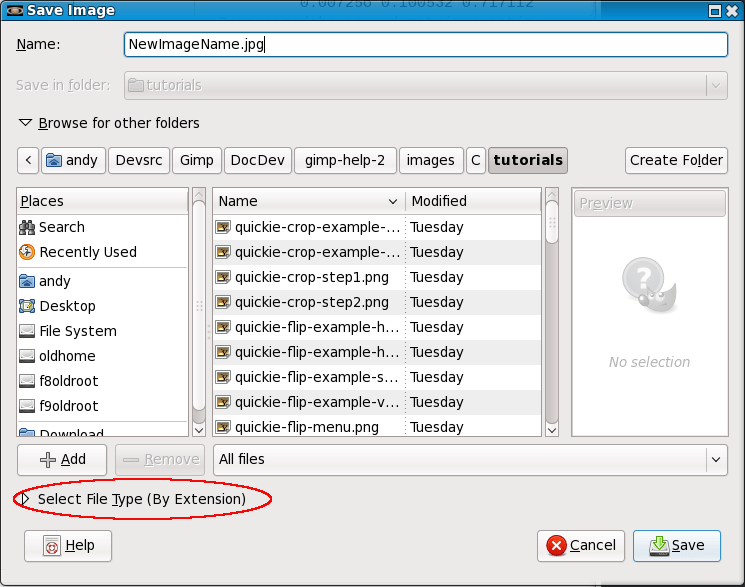
Task: Click Places list scroll up arrow
Action: click(x=199, y=194)
